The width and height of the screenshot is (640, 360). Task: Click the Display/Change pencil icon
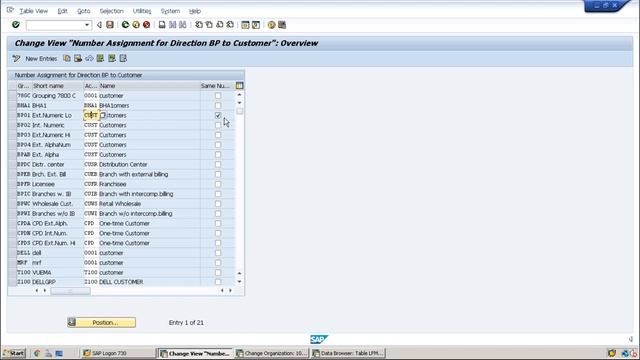(16, 58)
